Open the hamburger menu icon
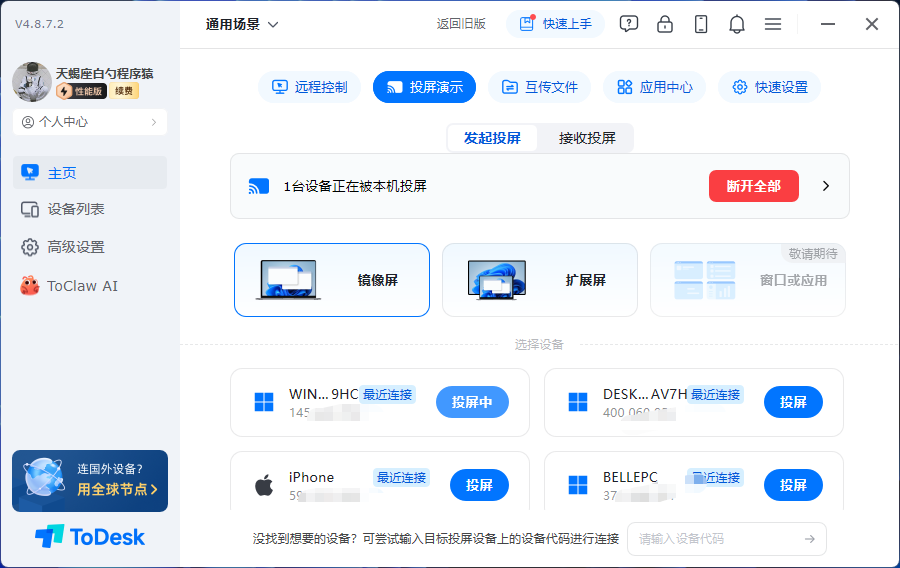Image resolution: width=900 pixels, height=568 pixels. 773,24
